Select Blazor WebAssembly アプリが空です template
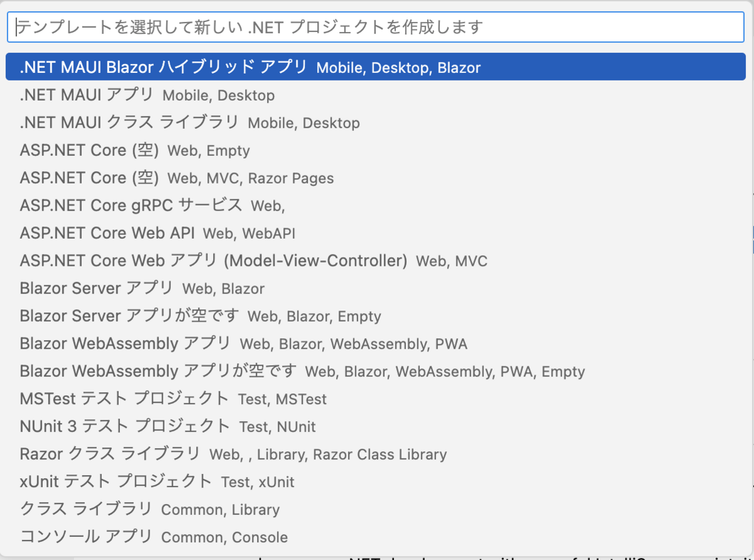The width and height of the screenshot is (754, 560). (x=376, y=371)
